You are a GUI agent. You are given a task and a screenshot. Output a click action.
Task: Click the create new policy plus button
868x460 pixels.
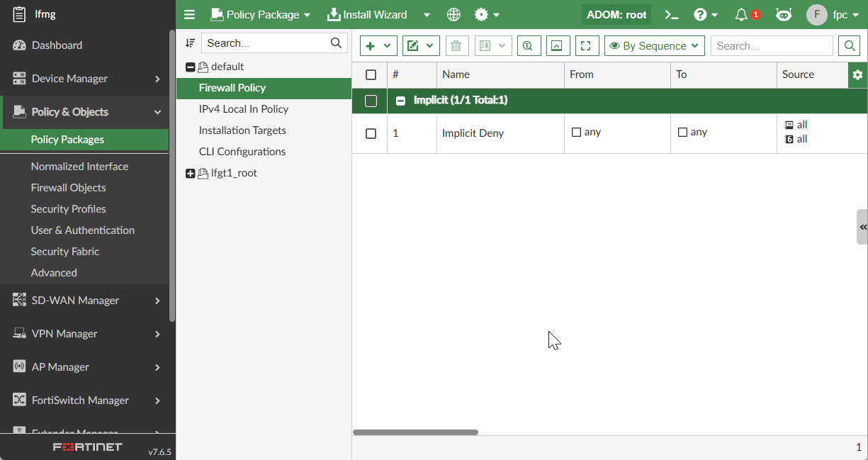coord(378,46)
